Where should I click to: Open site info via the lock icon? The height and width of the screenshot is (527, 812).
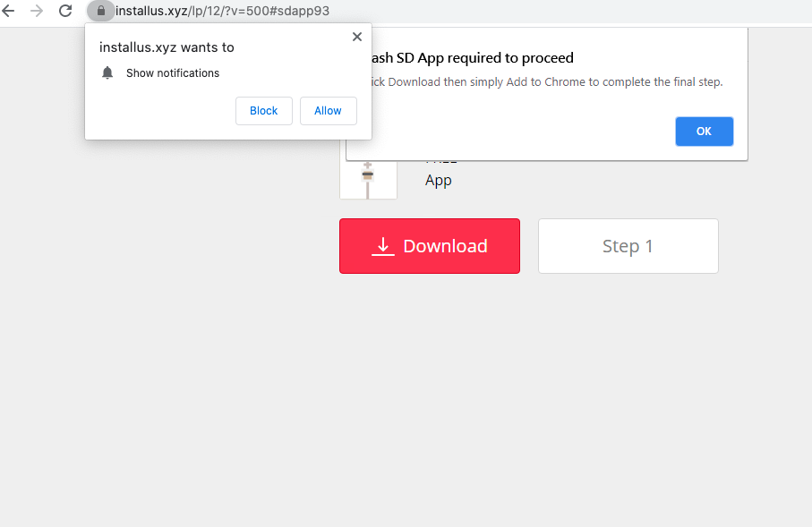100,11
